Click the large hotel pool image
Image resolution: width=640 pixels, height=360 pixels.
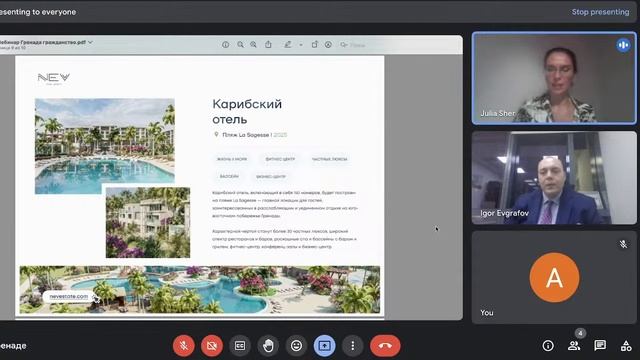point(105,146)
